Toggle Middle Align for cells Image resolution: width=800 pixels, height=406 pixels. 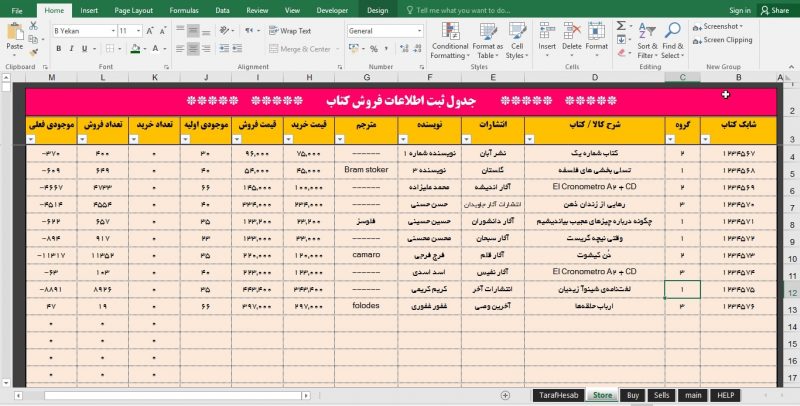coord(193,31)
